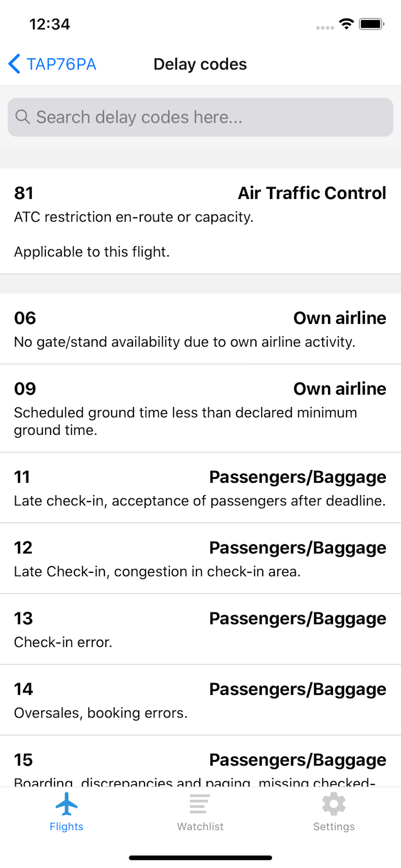Tap the cellular signal dots
This screenshot has height=868, width=401.
pyautogui.click(x=325, y=28)
